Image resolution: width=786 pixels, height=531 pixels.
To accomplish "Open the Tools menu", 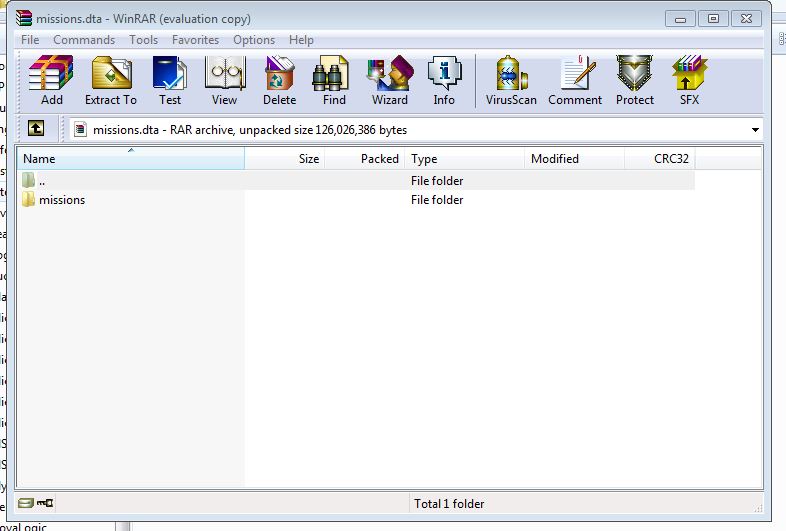I will [x=143, y=40].
